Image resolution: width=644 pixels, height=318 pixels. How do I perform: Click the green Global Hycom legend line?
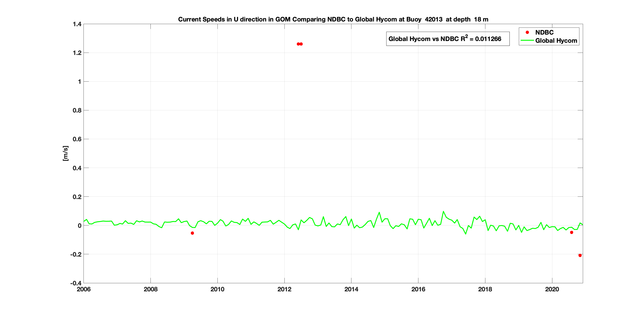coord(527,41)
